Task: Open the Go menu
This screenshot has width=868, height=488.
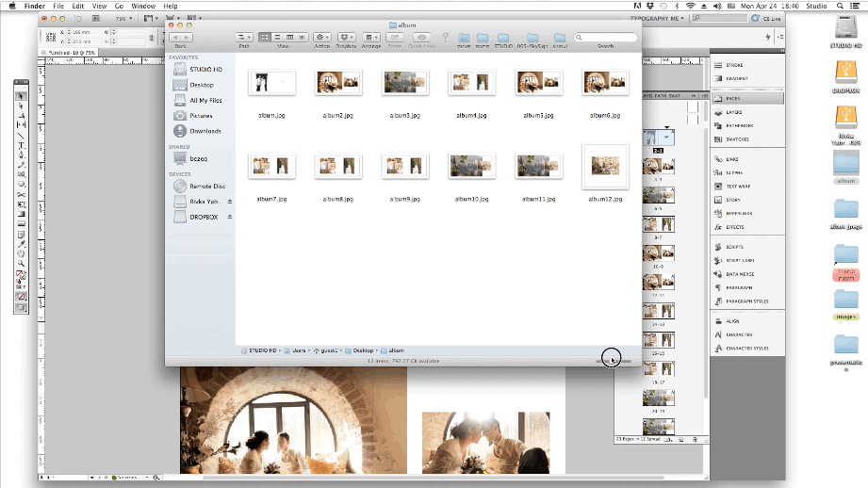Action: coord(118,6)
